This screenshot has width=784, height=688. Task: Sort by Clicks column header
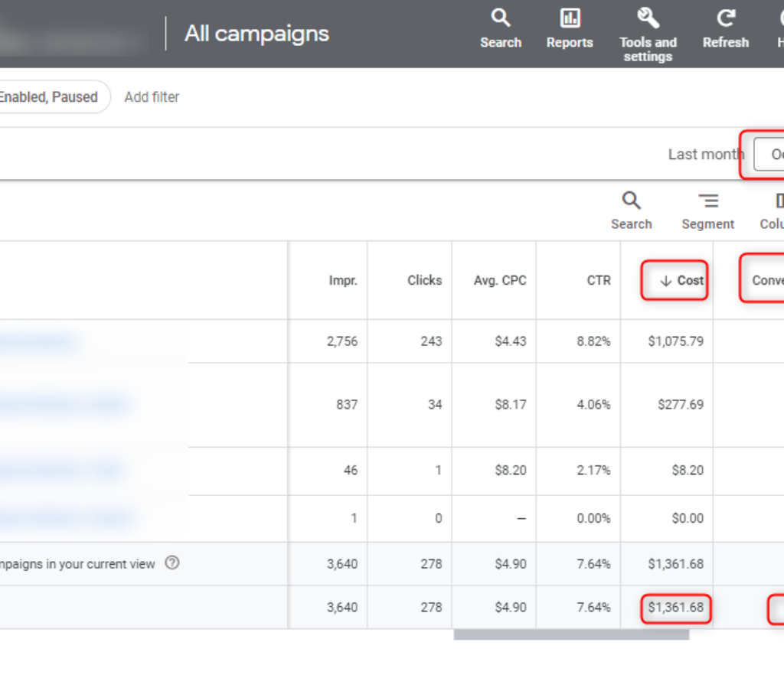point(424,280)
